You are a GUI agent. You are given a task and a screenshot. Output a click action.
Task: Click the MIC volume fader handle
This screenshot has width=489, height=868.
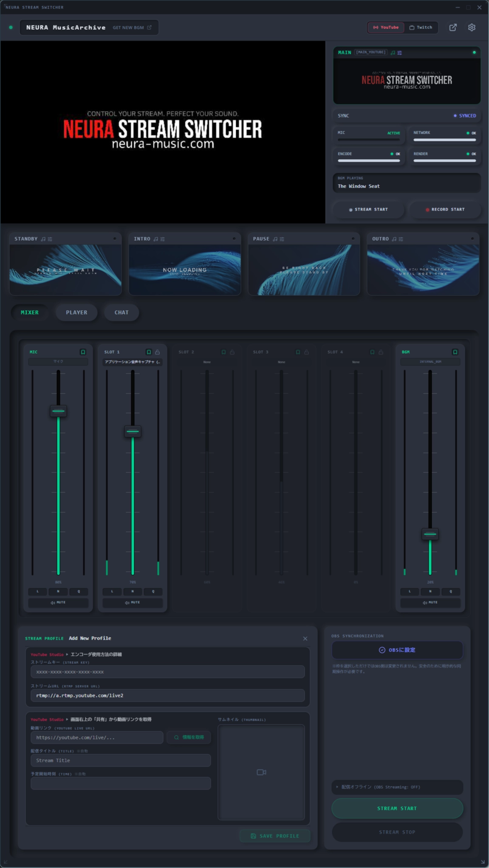coord(58,411)
